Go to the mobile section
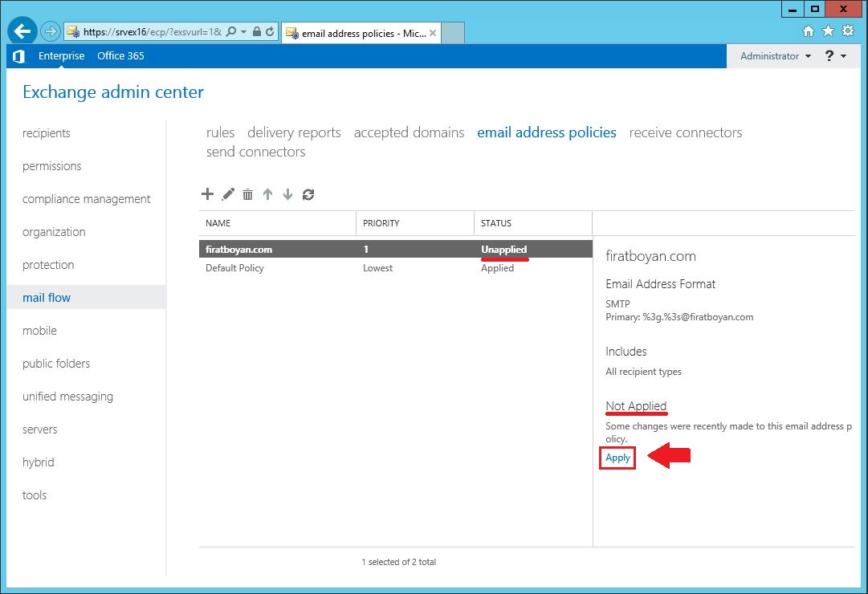 click(x=40, y=331)
